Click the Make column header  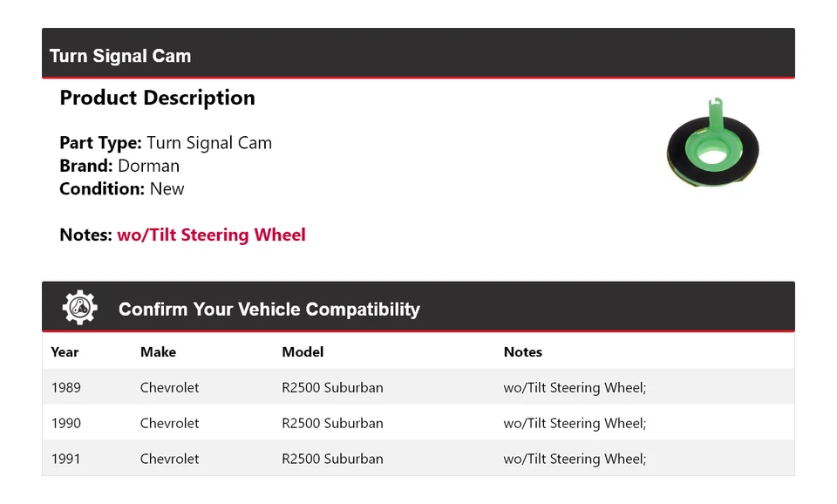point(158,352)
